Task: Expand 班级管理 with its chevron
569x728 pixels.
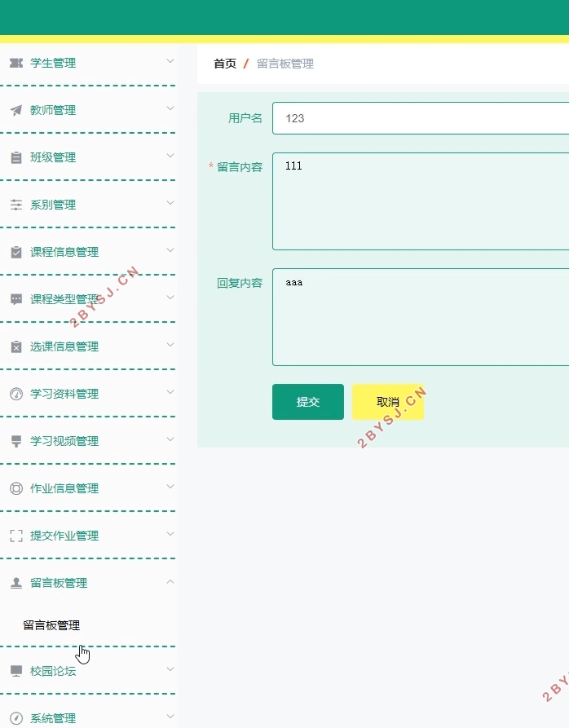Action: pos(170,156)
